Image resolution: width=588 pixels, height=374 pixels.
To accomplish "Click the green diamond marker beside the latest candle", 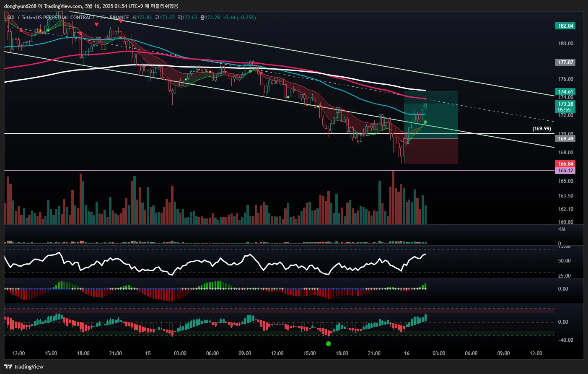I will click(425, 122).
